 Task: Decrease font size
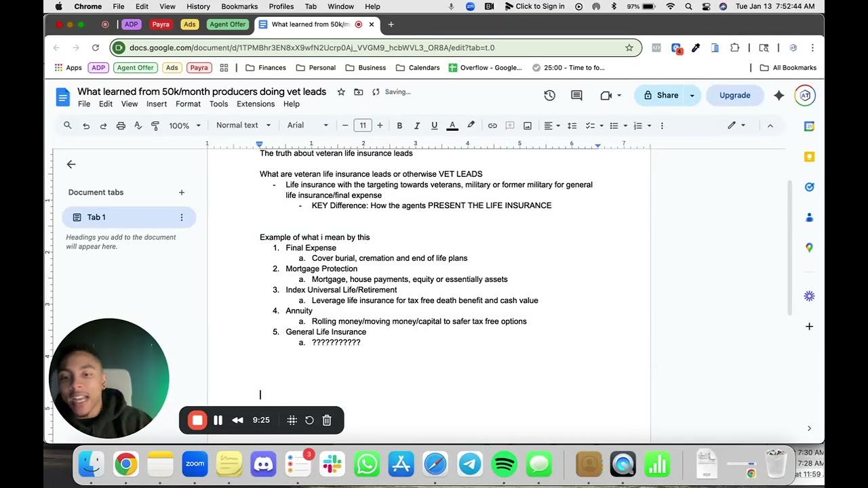[345, 125]
